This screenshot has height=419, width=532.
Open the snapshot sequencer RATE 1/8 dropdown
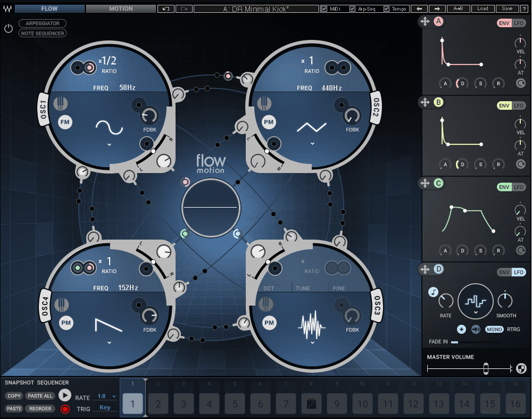coord(105,396)
